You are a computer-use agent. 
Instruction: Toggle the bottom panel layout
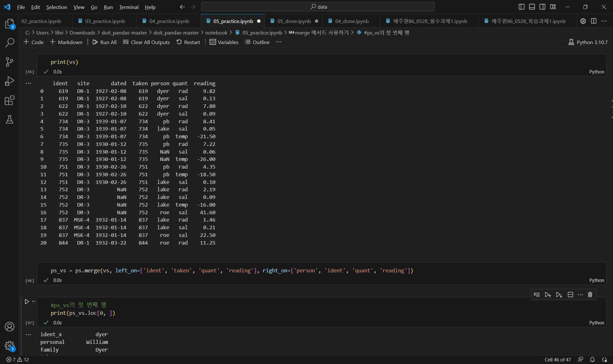[x=532, y=7]
